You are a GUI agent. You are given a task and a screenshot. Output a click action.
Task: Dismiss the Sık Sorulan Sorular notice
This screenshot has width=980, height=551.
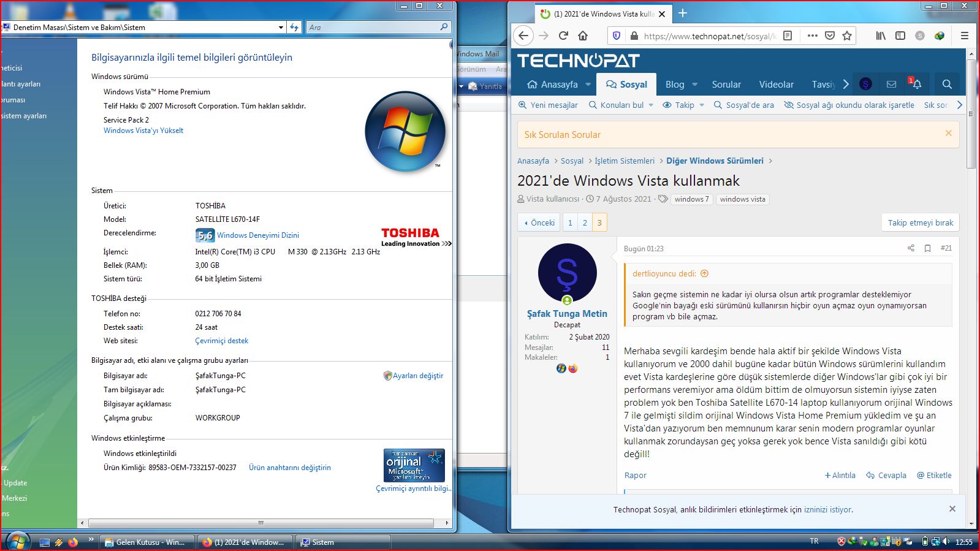click(948, 133)
